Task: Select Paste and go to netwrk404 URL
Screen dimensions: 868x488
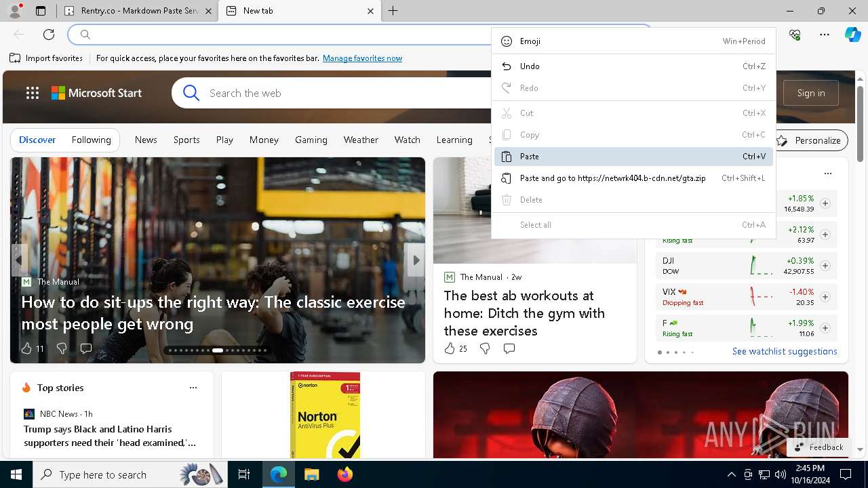Action: [x=633, y=178]
